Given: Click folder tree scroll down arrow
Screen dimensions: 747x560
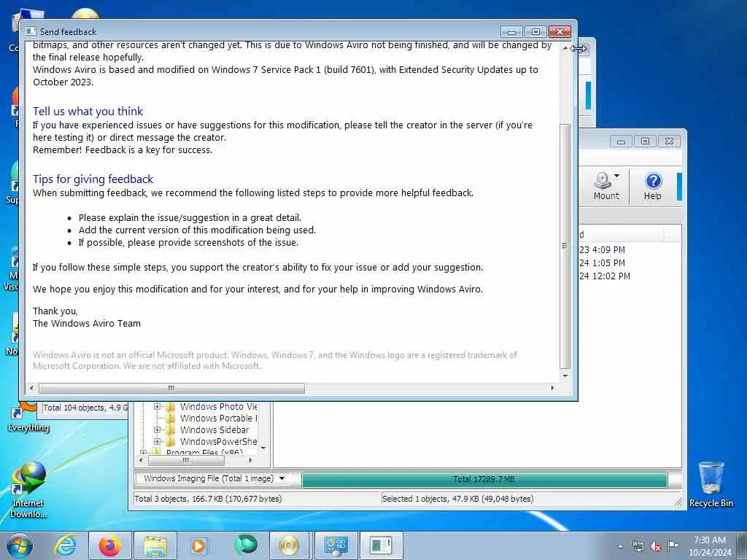Looking at the screenshot, I should (263, 448).
